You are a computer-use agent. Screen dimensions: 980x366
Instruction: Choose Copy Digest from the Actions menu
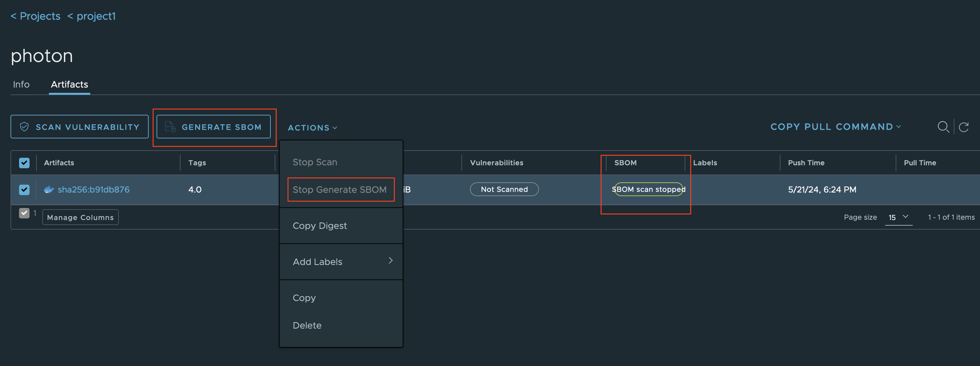(x=320, y=225)
